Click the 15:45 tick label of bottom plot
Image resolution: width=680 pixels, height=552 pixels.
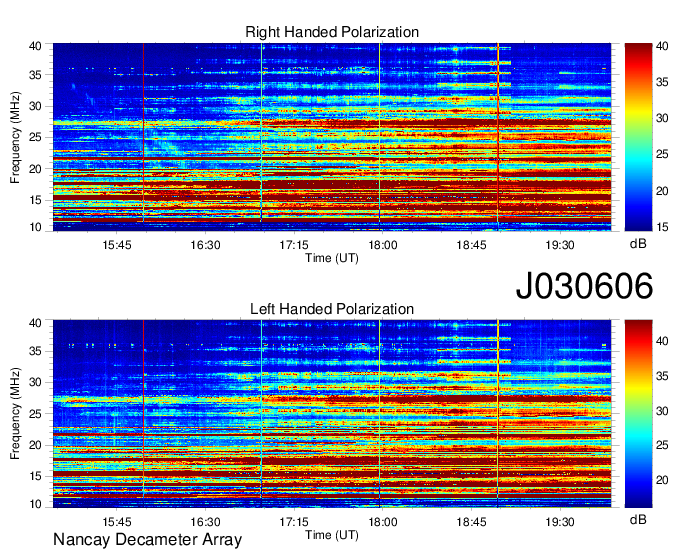(117, 522)
